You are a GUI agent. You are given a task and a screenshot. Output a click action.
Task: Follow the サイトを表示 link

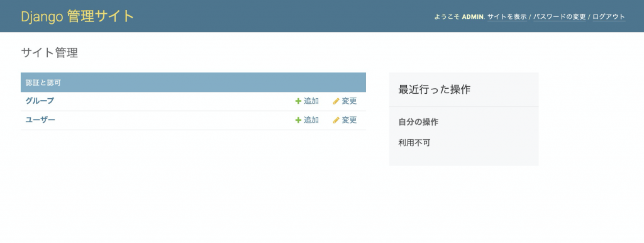click(x=507, y=17)
